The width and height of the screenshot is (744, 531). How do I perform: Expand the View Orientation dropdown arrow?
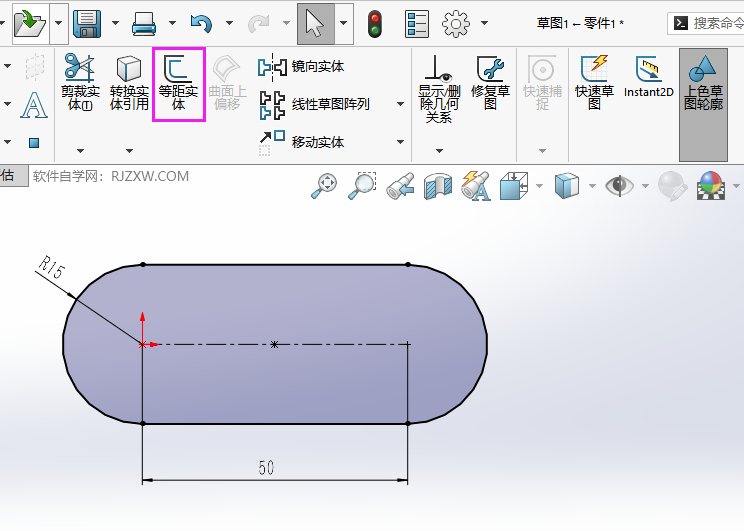click(539, 186)
